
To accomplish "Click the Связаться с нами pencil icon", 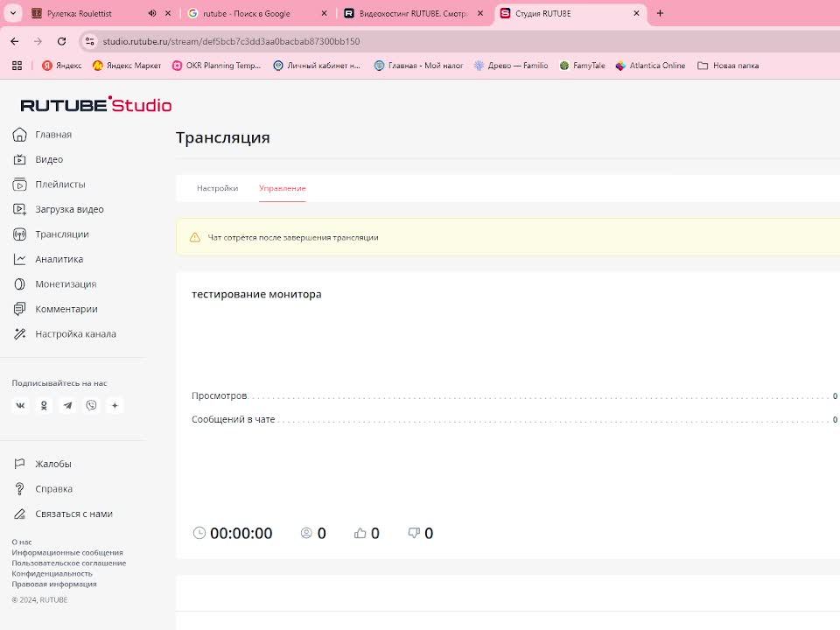I will click(19, 514).
